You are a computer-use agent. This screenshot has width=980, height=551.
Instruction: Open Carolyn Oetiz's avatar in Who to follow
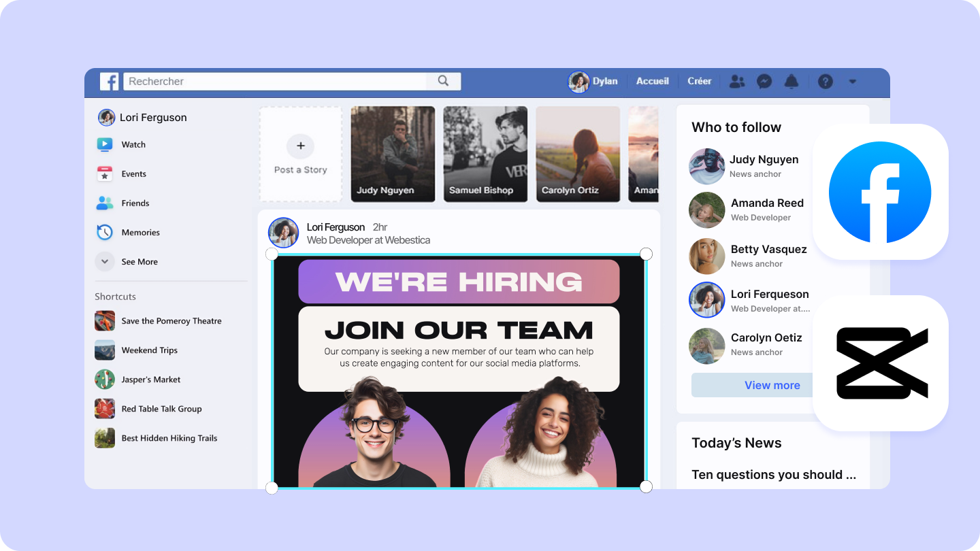click(x=706, y=346)
